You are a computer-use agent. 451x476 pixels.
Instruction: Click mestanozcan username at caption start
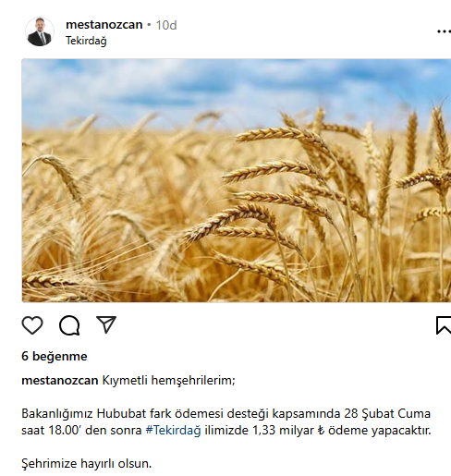[60, 381]
